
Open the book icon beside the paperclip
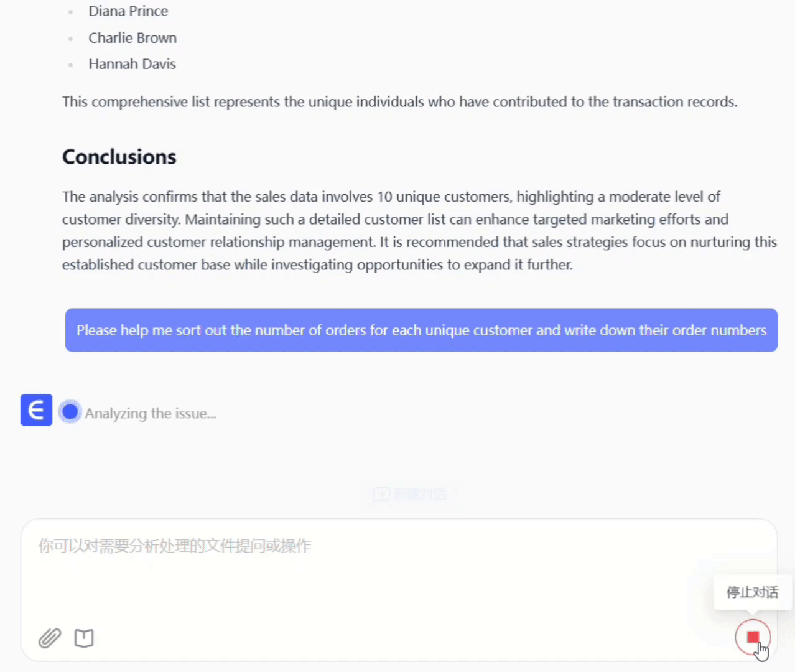point(84,638)
